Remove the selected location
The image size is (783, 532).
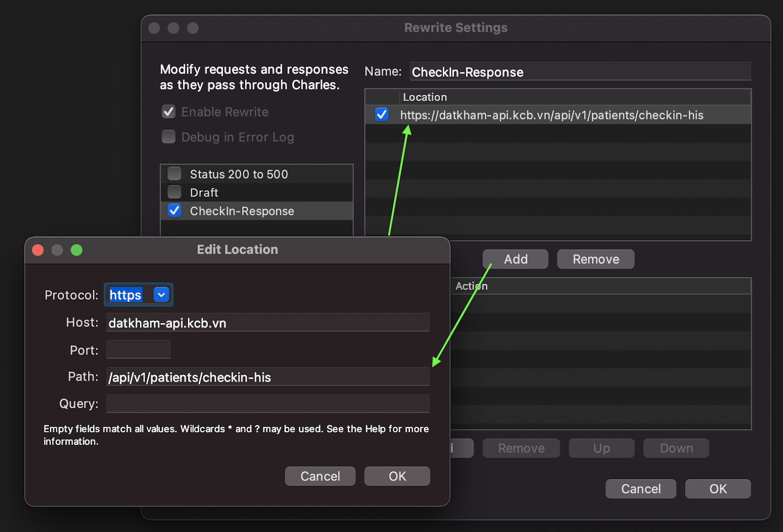596,259
